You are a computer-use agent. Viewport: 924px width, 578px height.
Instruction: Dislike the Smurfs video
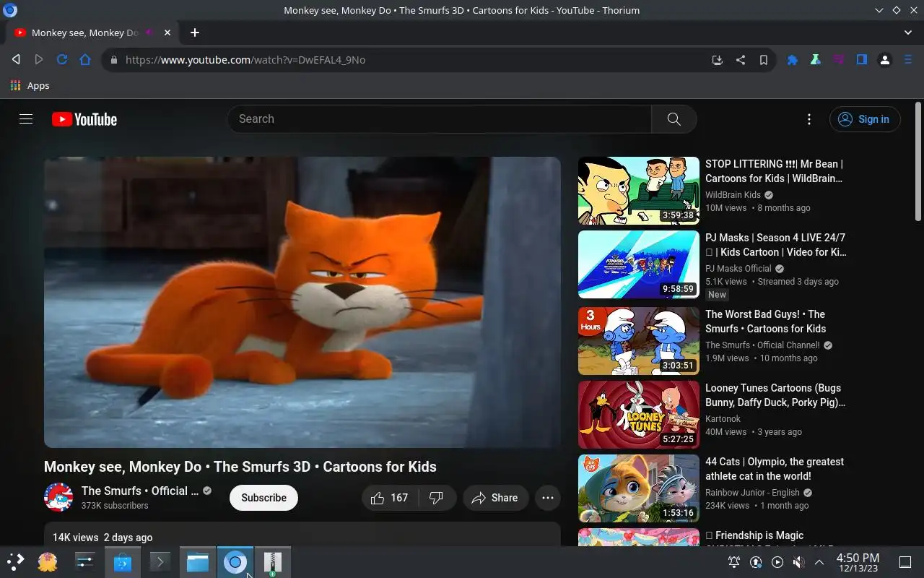[436, 498]
